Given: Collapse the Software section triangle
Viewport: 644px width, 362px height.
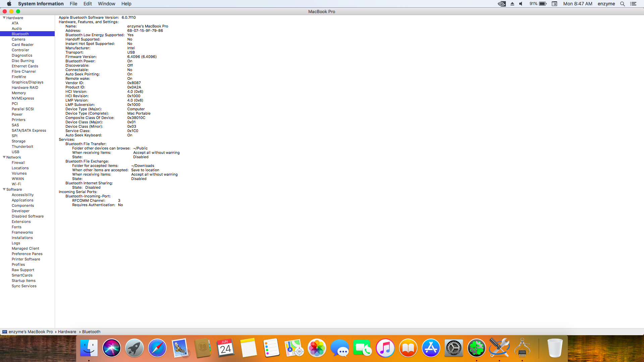Looking at the screenshot, I should 4,189.
